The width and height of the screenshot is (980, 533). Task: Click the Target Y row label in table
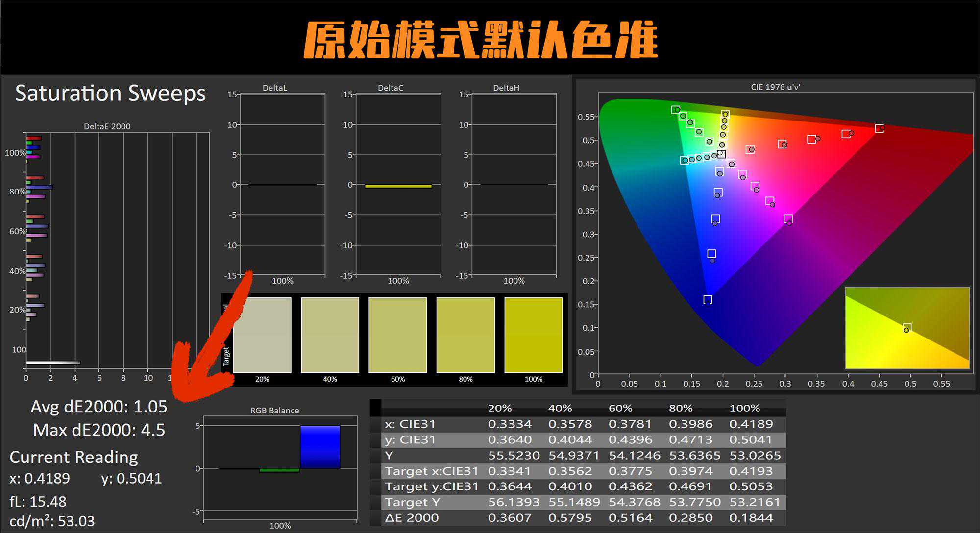412,502
